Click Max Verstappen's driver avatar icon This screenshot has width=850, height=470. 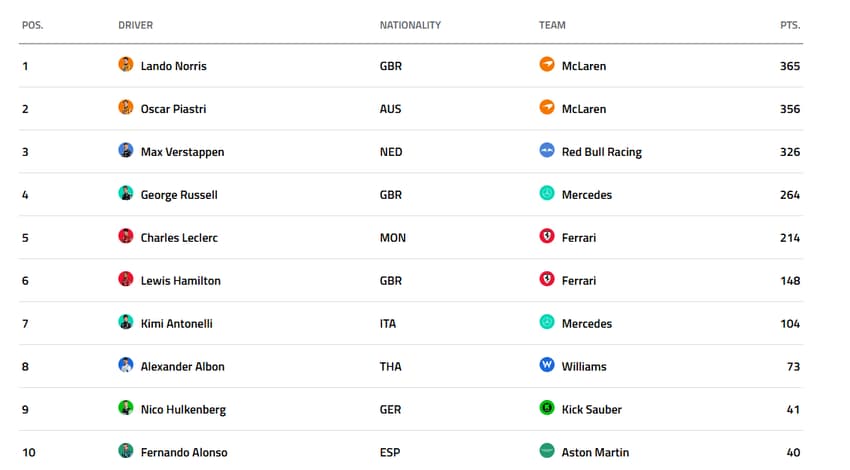(x=126, y=151)
